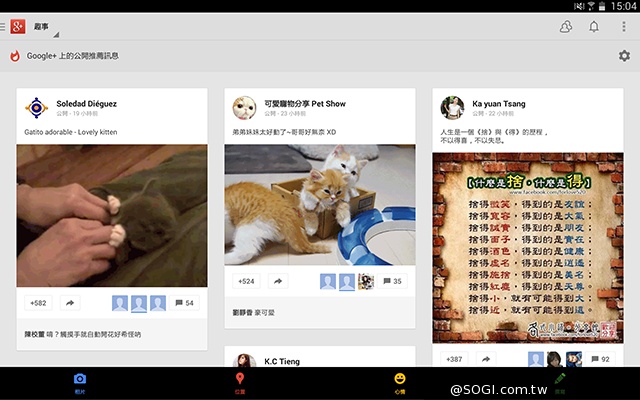The height and width of the screenshot is (400, 640).
Task: Select the 'Gatito adorable - Lovely kitten' caption
Action: pyautogui.click(x=71, y=132)
